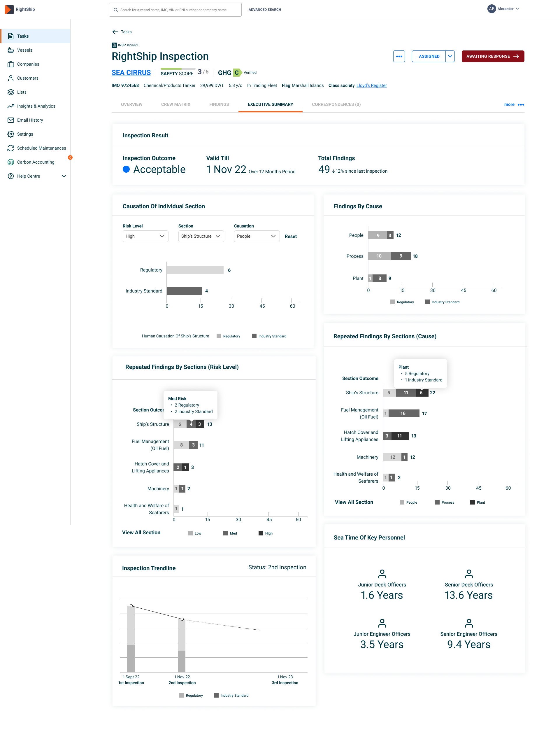Switch to the Findings tab
Image resolution: width=560 pixels, height=732 pixels.
tap(219, 104)
